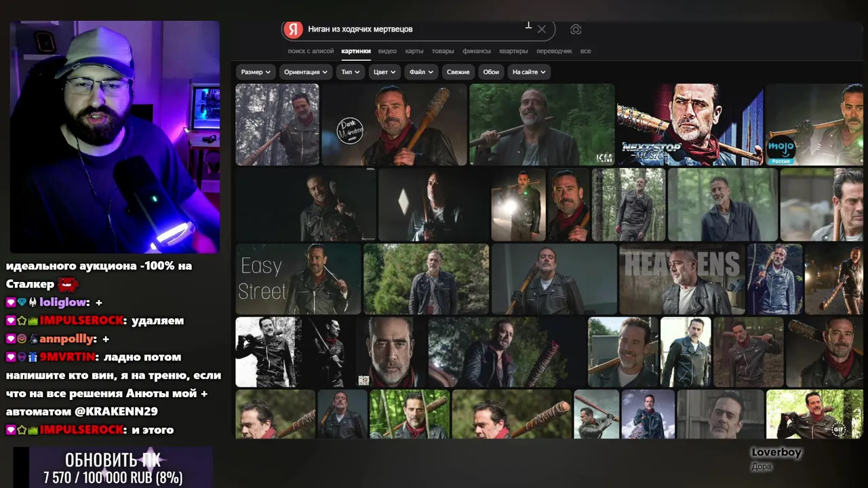Image resolution: width=868 pixels, height=488 pixels.
Task: Click the first IMPULSEROCK username saying удаляем
Action: tap(81, 321)
